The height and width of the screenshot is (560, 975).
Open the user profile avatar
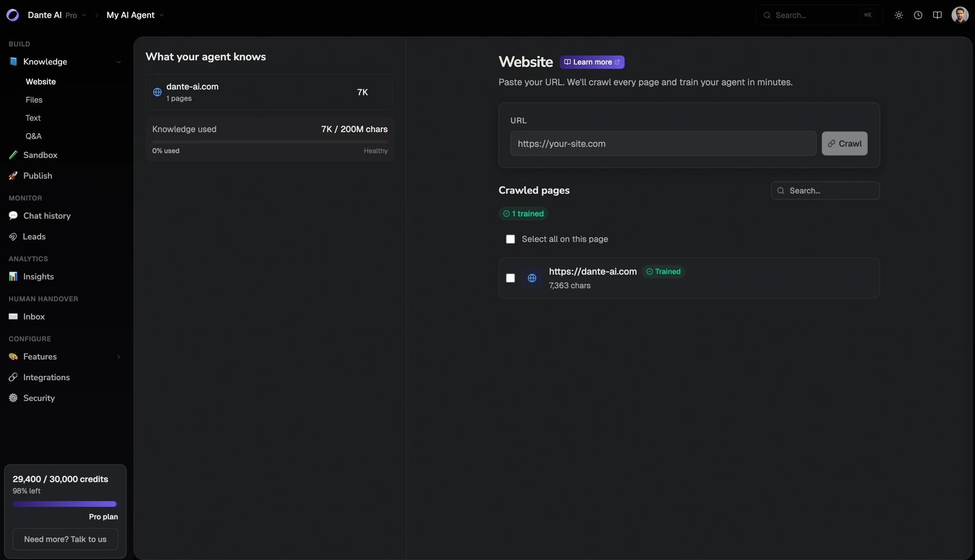(960, 15)
